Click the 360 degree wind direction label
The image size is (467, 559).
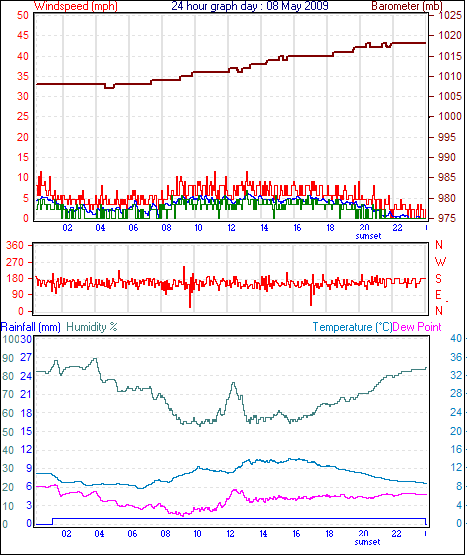tap(15, 245)
